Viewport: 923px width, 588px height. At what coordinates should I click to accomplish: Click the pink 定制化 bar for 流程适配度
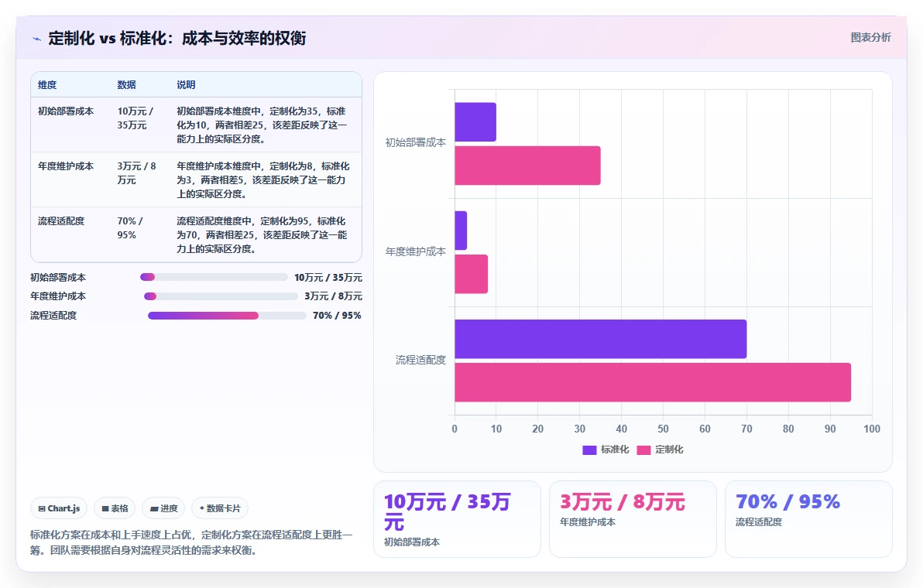653,382
